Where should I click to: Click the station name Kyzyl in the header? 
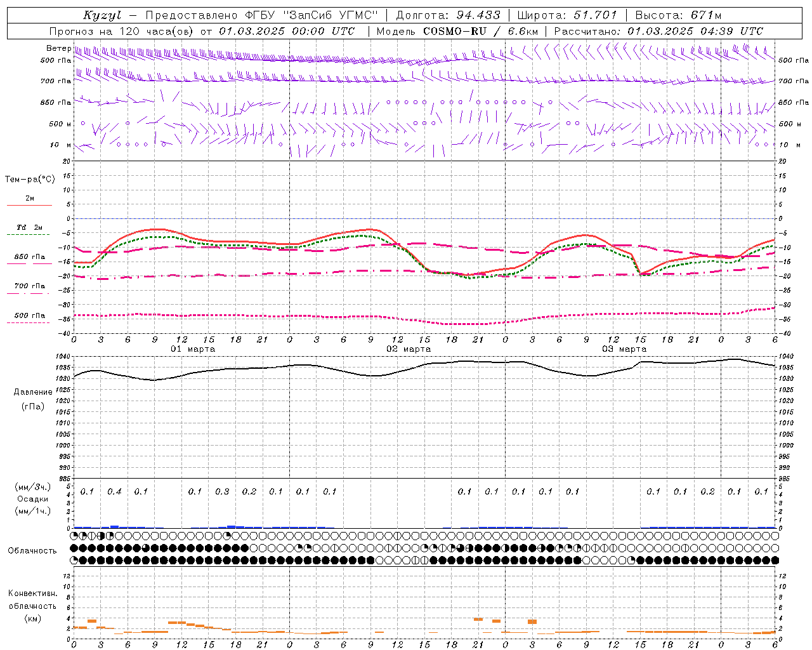click(x=102, y=15)
